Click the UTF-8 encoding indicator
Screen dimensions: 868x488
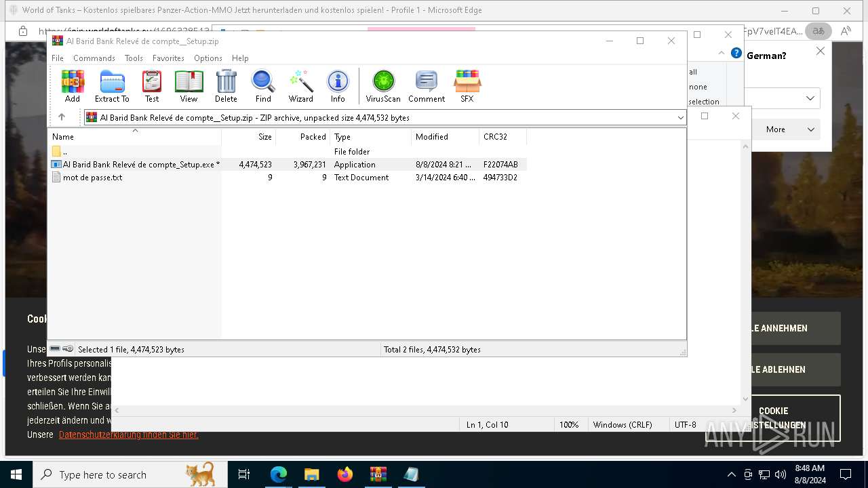click(x=685, y=425)
